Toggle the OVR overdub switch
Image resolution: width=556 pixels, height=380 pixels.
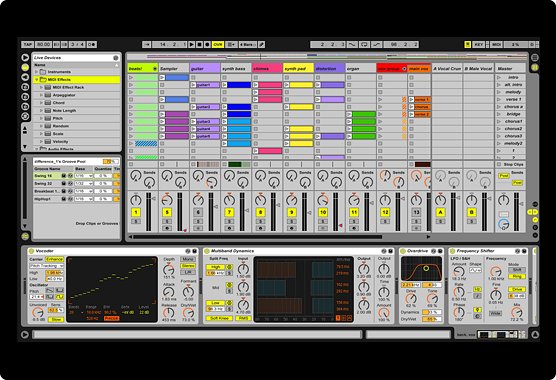[x=218, y=45]
